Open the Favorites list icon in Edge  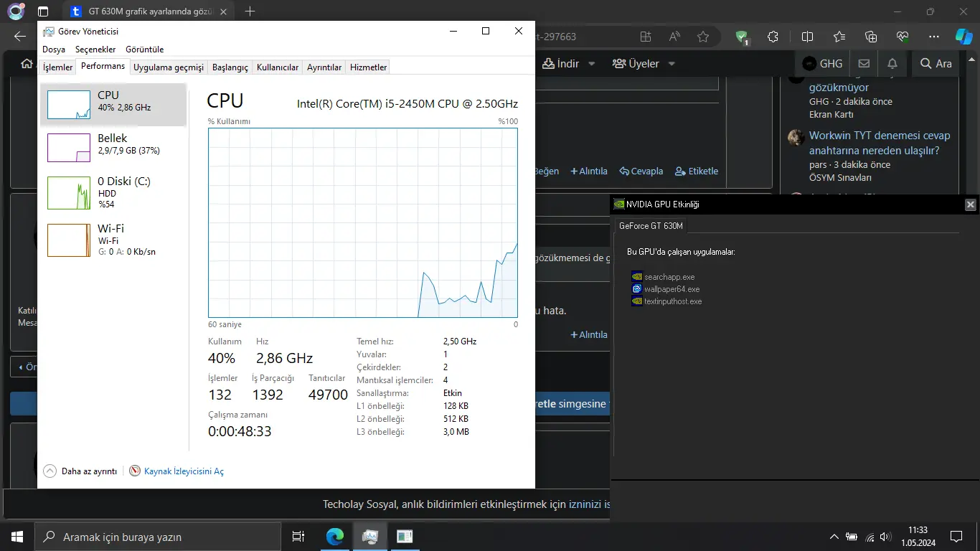[839, 37]
